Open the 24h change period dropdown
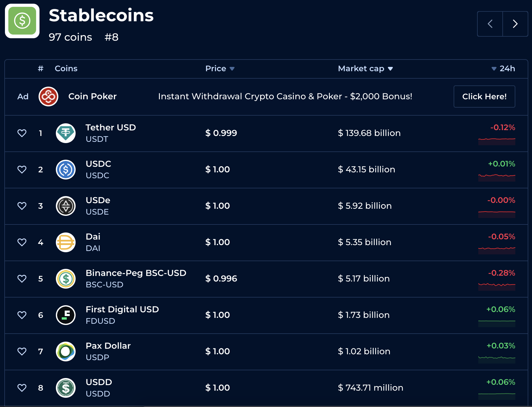 (x=503, y=68)
